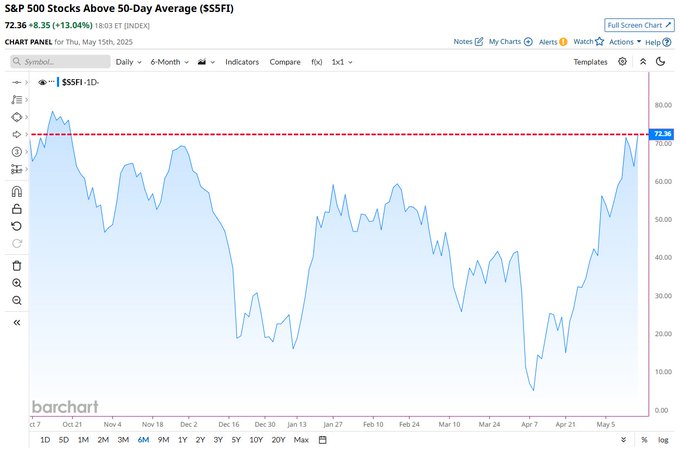
Task: Open the Indicators menu
Action: (x=242, y=62)
